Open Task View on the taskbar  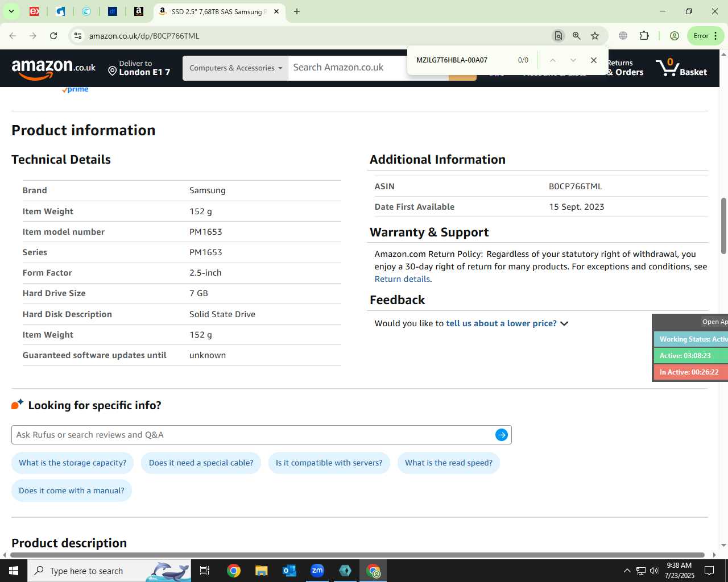pos(205,571)
